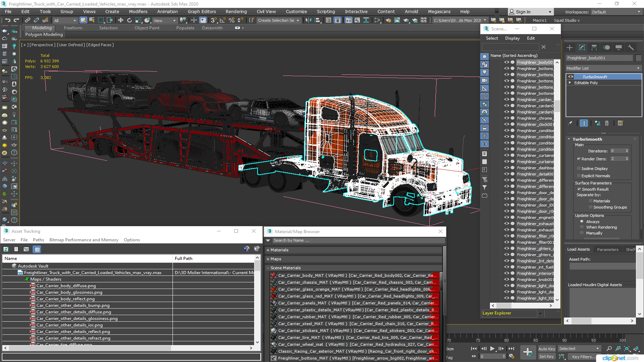The image size is (644, 362).
Task: Click the Auto Key button
Action: pos(547,349)
